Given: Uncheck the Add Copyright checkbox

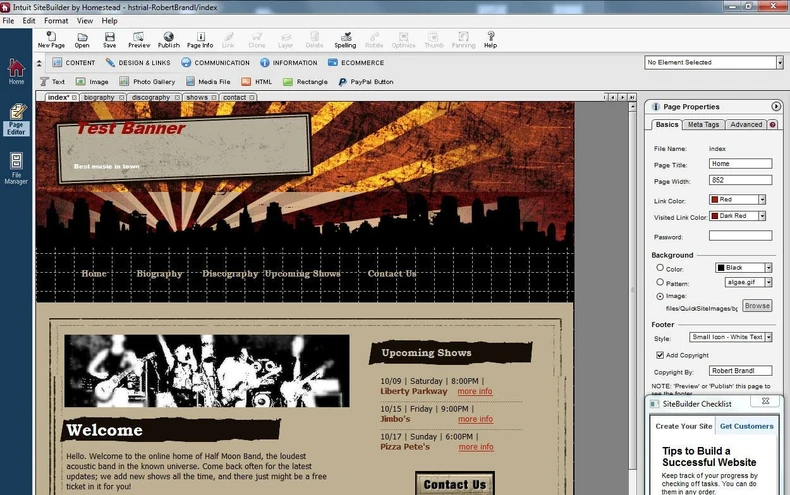Looking at the screenshot, I should point(660,355).
